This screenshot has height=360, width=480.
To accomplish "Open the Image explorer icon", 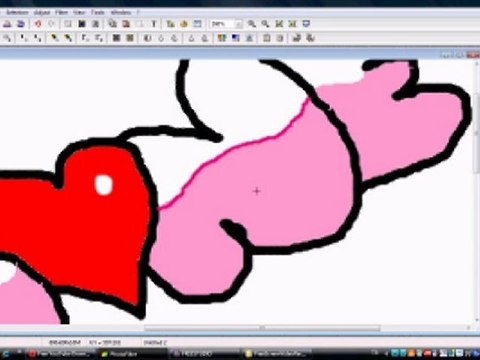I will [x=184, y=24].
